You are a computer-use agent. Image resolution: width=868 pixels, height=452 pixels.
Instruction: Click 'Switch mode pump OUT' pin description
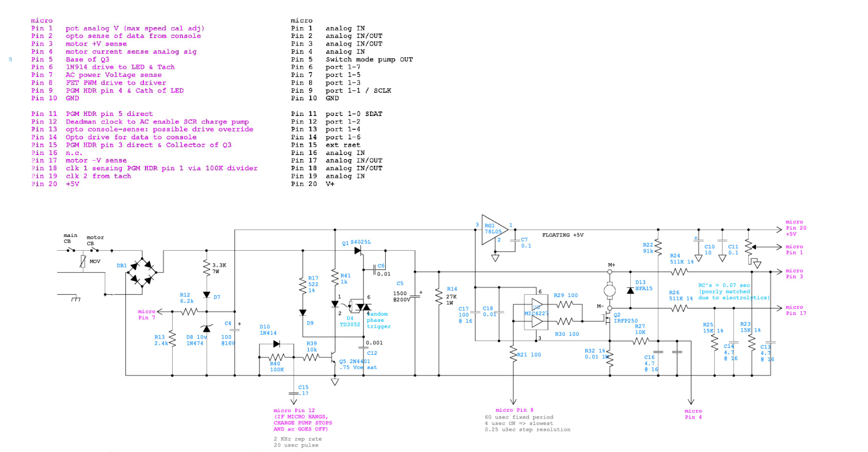pyautogui.click(x=369, y=59)
